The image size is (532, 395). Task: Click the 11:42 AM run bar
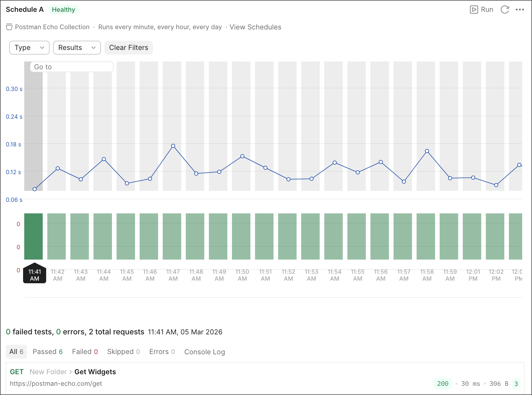pos(57,236)
